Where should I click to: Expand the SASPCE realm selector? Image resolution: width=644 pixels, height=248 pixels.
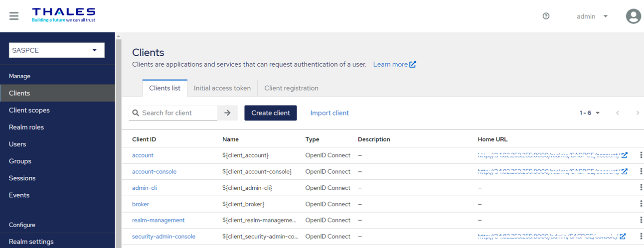57,50
